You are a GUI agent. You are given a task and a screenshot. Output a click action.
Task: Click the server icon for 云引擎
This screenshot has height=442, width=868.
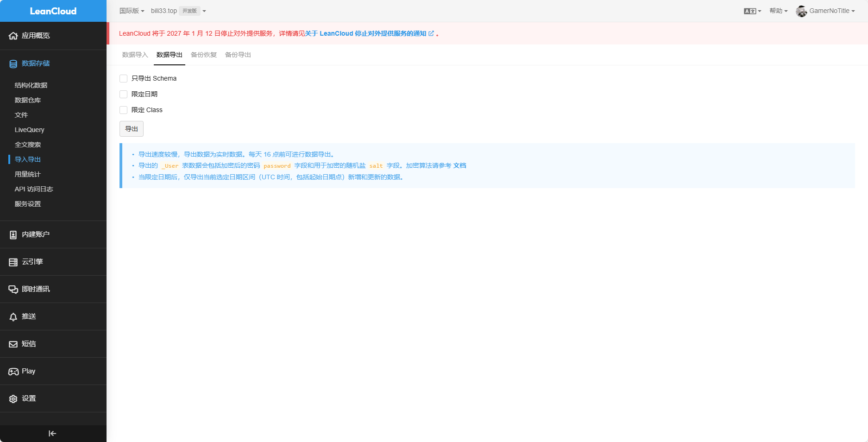pos(13,262)
